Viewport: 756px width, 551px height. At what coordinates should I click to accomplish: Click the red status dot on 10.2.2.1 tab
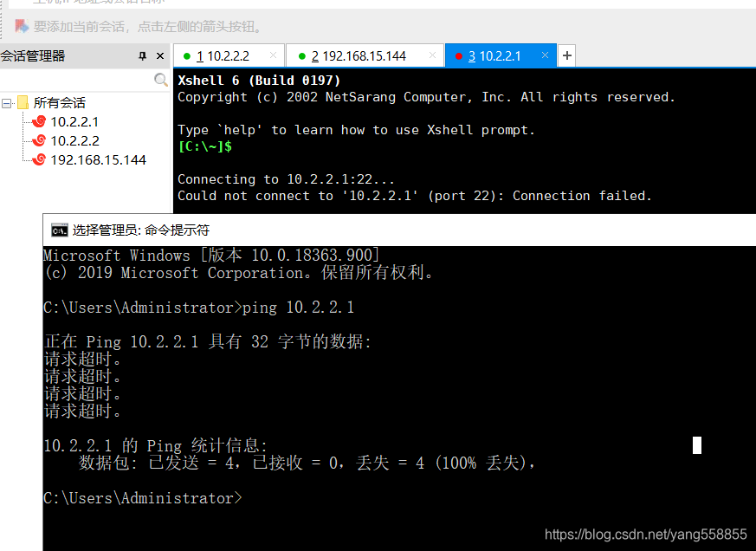(458, 56)
